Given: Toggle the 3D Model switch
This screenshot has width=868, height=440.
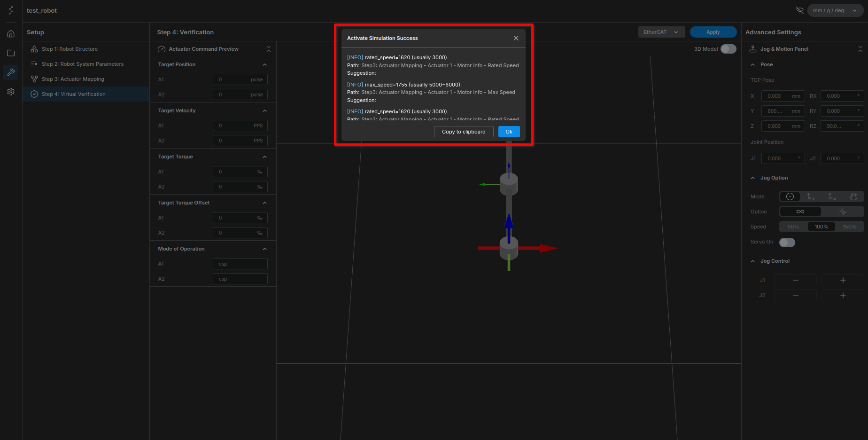Looking at the screenshot, I should point(728,49).
